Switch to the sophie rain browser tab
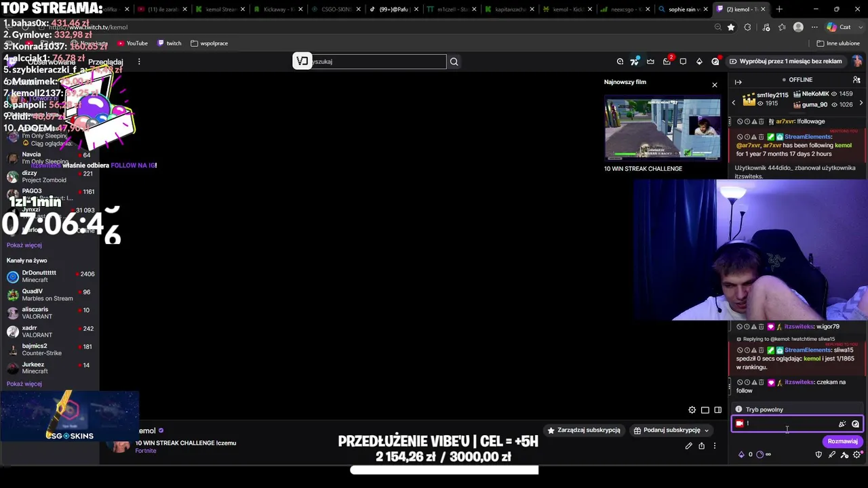 683,9
